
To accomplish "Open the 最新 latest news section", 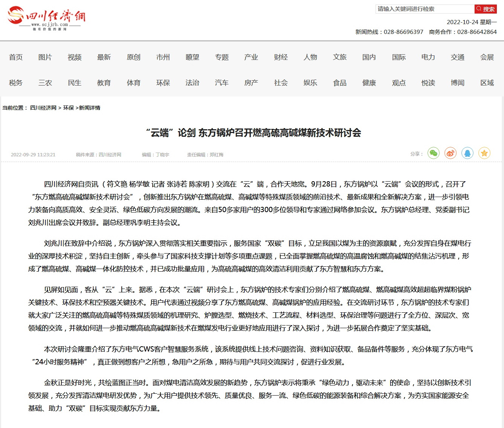I will (x=104, y=57).
